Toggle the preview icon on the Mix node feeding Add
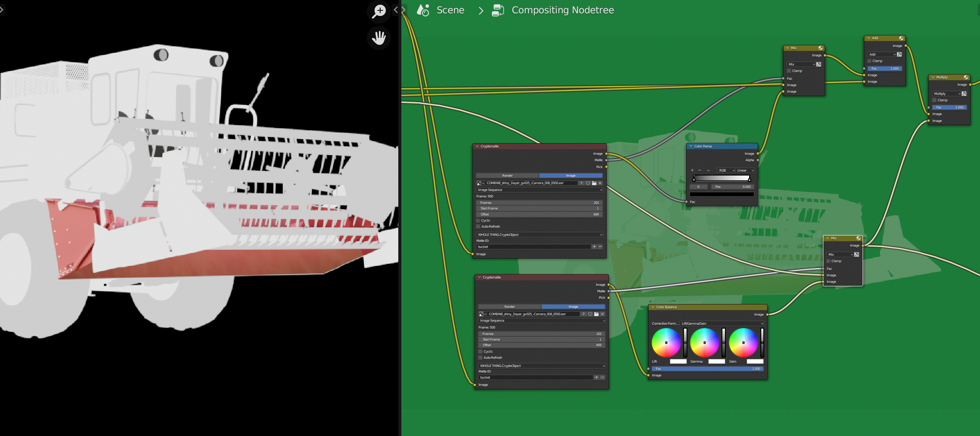This screenshot has width=980, height=436. (x=820, y=48)
